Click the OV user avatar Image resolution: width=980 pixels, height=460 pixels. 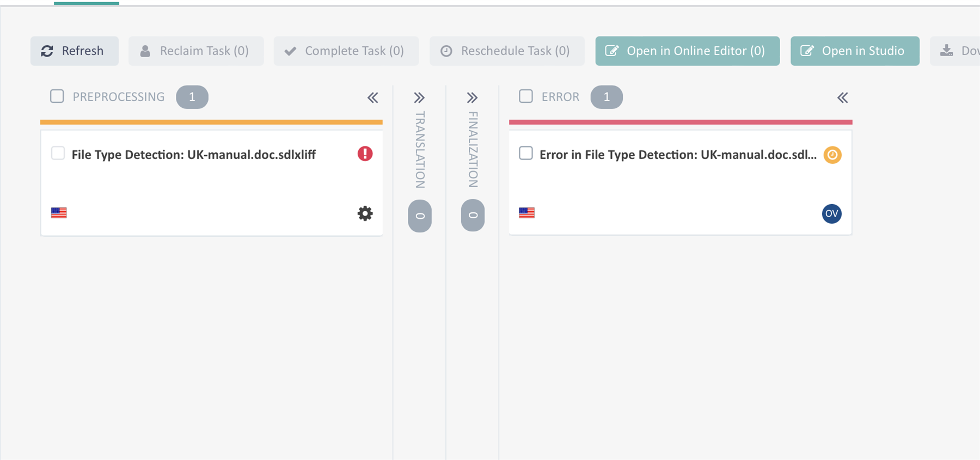[x=831, y=213]
